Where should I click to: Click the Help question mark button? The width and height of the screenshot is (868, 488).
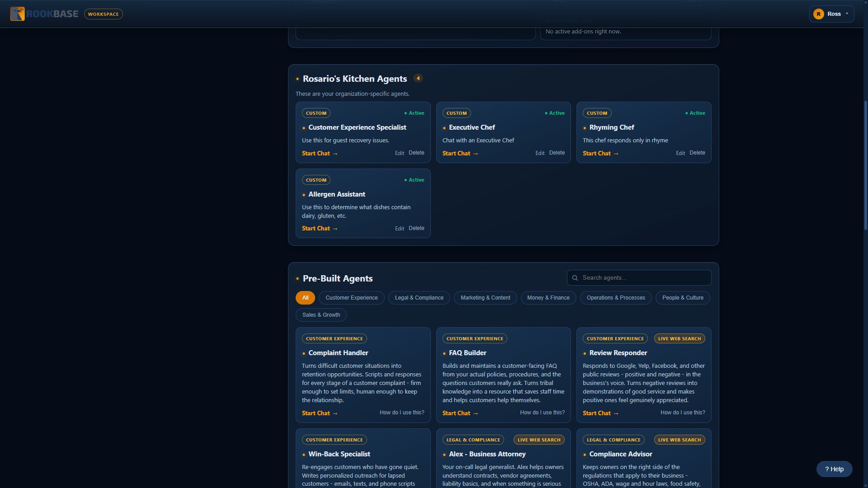point(834,469)
